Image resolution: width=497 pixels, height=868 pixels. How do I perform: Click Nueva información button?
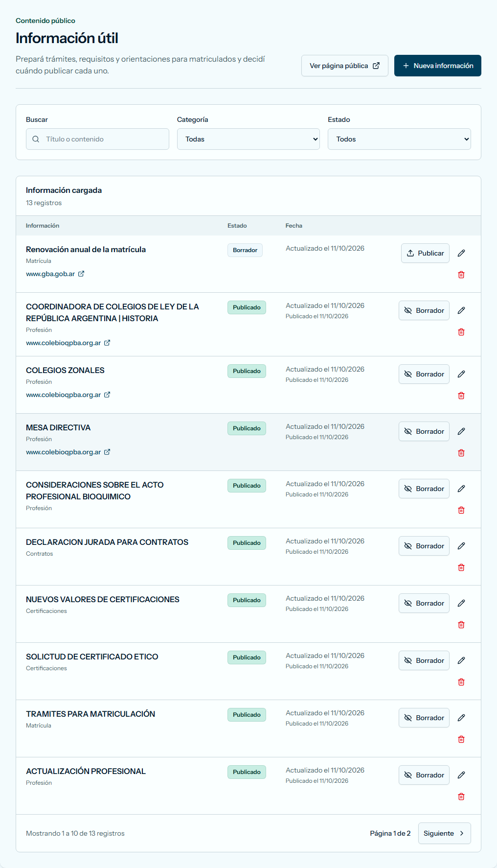click(x=438, y=66)
